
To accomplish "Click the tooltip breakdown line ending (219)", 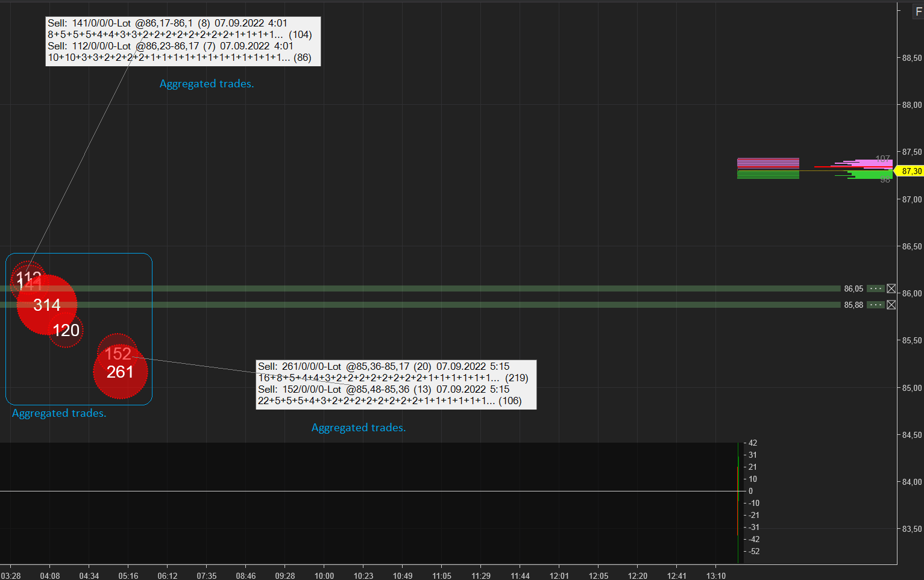I will click(x=393, y=378).
